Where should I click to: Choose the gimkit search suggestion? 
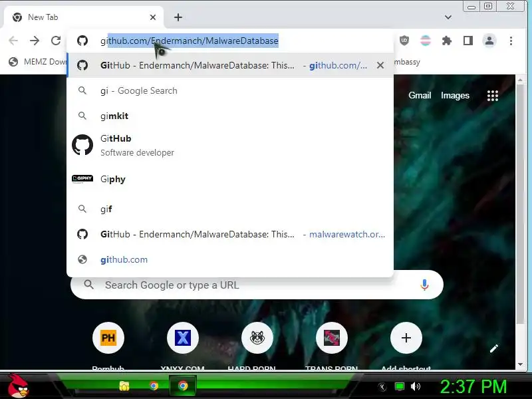(230, 116)
